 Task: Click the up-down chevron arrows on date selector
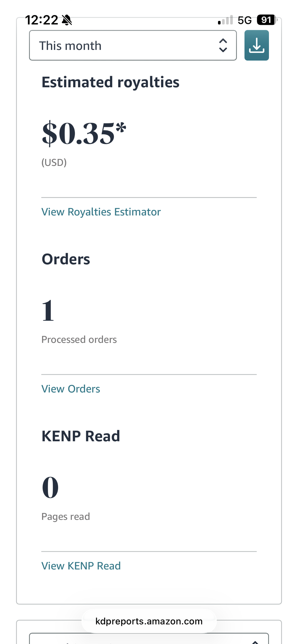point(223,45)
